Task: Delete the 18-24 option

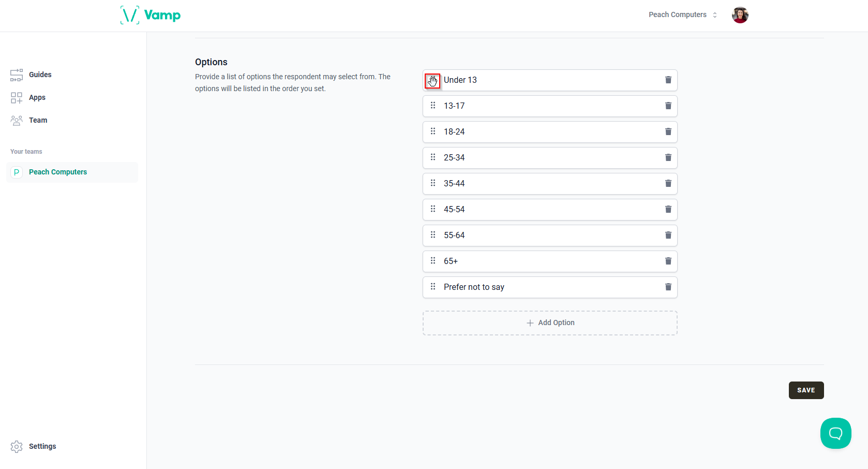Action: click(668, 131)
